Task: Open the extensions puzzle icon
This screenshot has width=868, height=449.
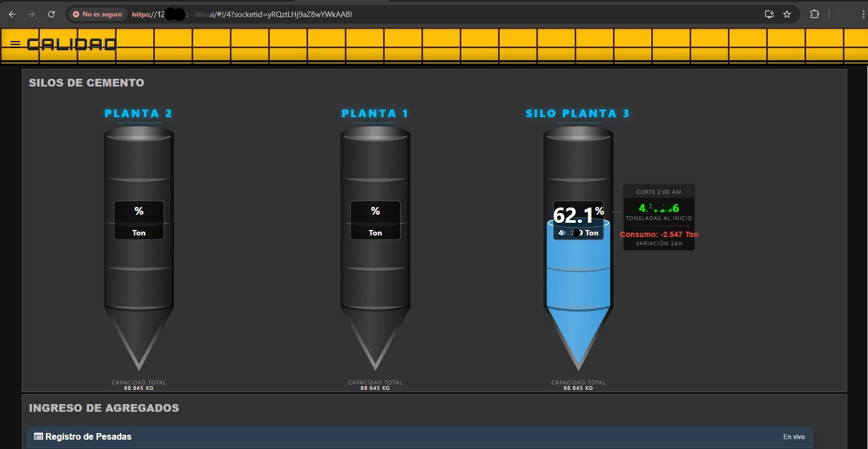Action: coord(814,14)
